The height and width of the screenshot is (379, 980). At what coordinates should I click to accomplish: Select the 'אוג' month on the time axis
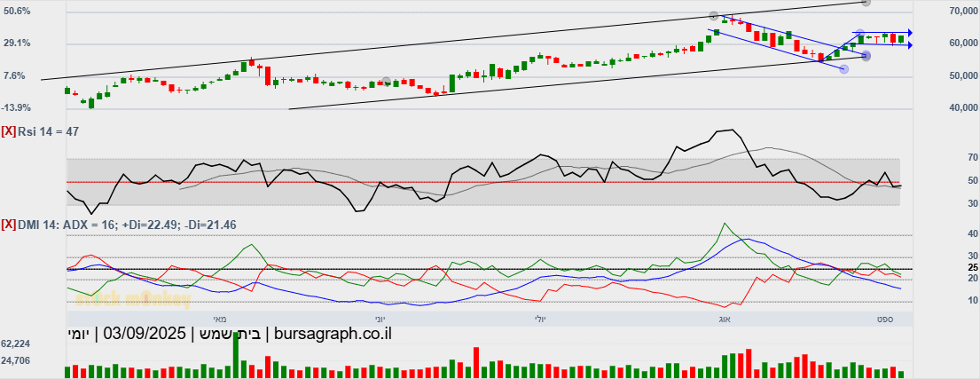tap(725, 319)
